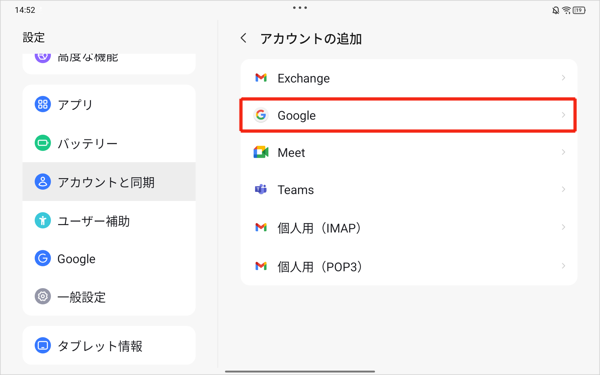The image size is (600, 375).
Task: Open アプリ settings section
Action: tap(109, 104)
